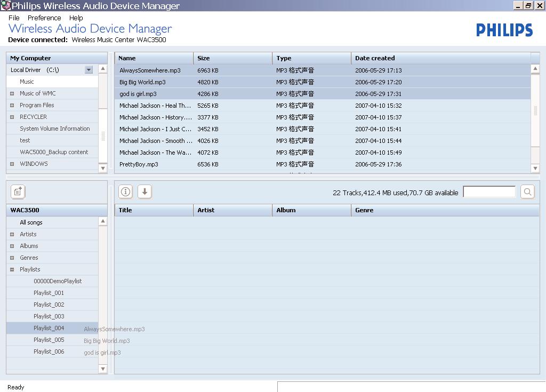Screen dimensions: 546x392
Task: Click the new playlist icon button
Action: click(x=18, y=191)
